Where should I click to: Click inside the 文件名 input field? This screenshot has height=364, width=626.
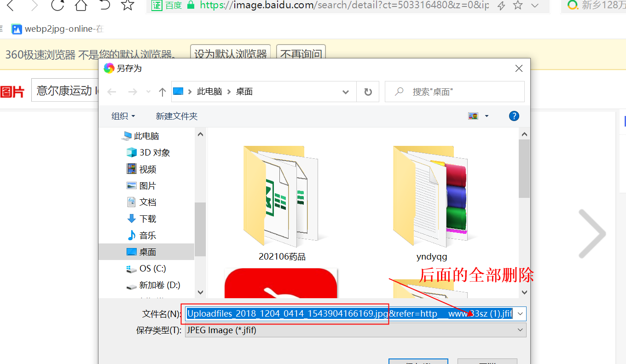coord(322,313)
